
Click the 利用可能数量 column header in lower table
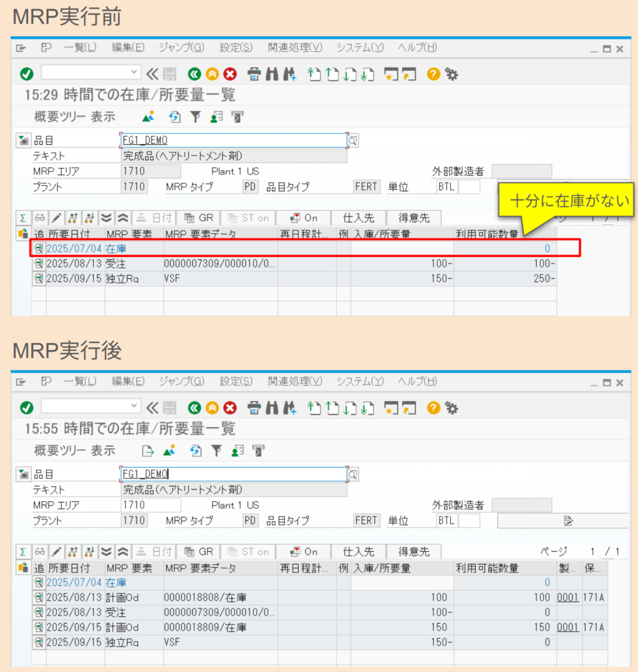[505, 568]
